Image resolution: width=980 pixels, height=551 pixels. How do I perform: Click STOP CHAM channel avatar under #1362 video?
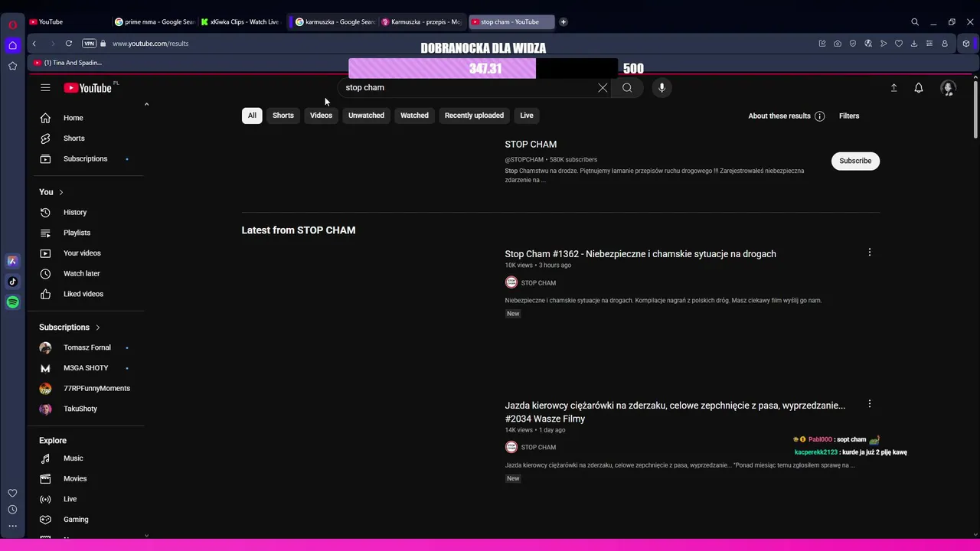[511, 282]
